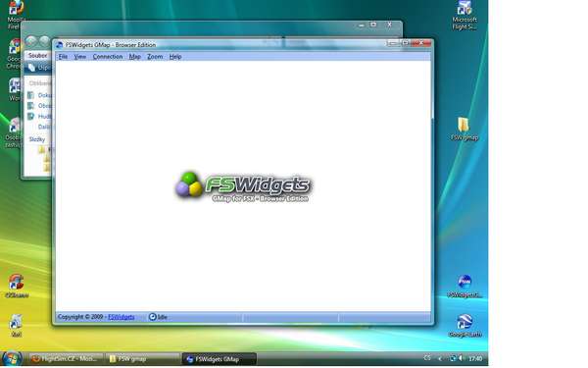Select the FSW gmap folder on desktop
The width and height of the screenshot is (588, 368).
coord(465,129)
